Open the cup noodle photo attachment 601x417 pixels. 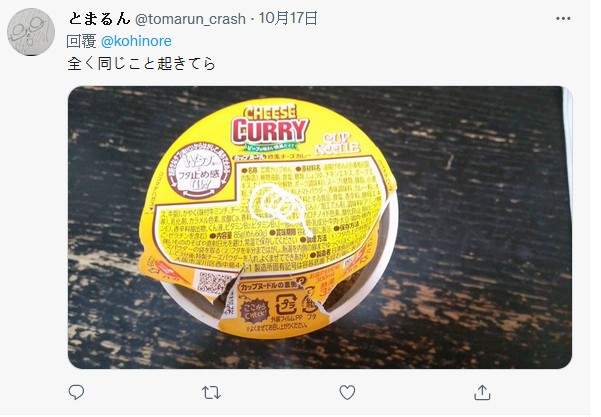point(320,227)
